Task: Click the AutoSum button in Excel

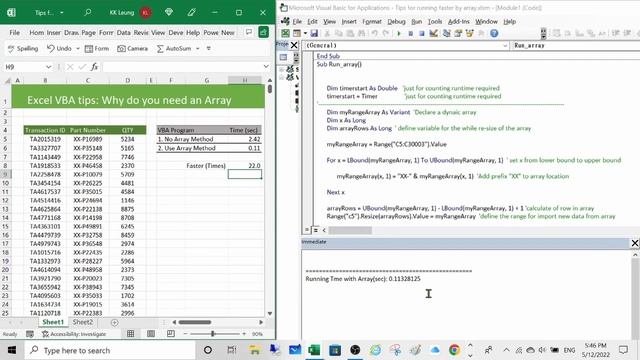Action: click(174, 49)
